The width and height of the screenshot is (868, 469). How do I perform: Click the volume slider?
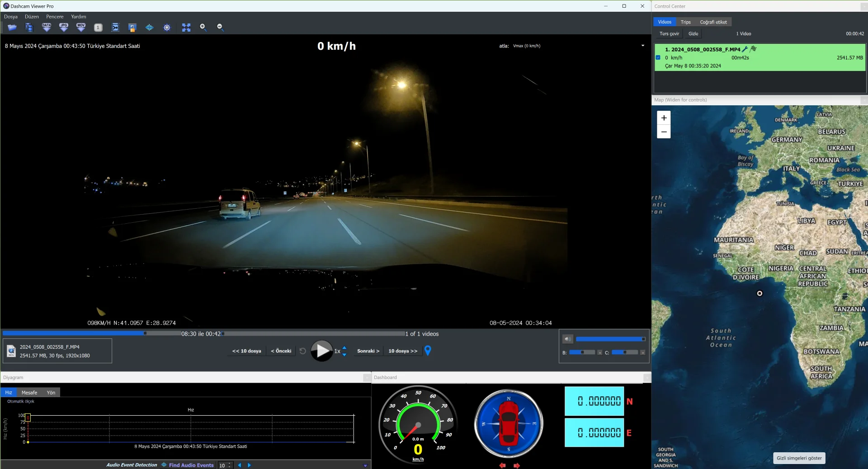click(610, 339)
